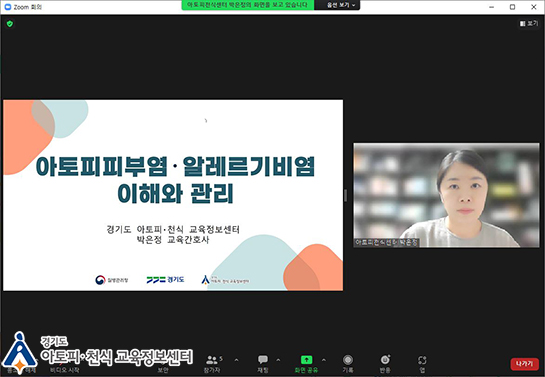Image resolution: width=545 pixels, height=377 pixels.
Task: Open the Participants panel icon
Action: pyautogui.click(x=212, y=360)
